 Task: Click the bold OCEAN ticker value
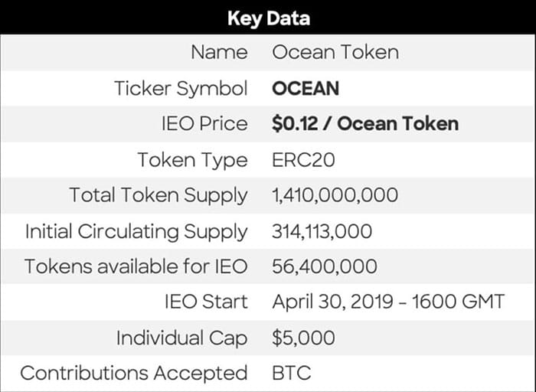tap(306, 88)
